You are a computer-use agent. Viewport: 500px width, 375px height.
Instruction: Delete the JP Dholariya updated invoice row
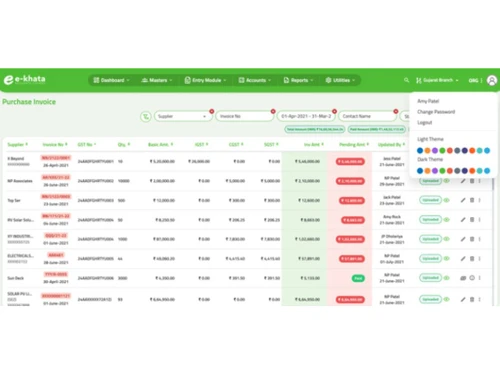pos(472,239)
